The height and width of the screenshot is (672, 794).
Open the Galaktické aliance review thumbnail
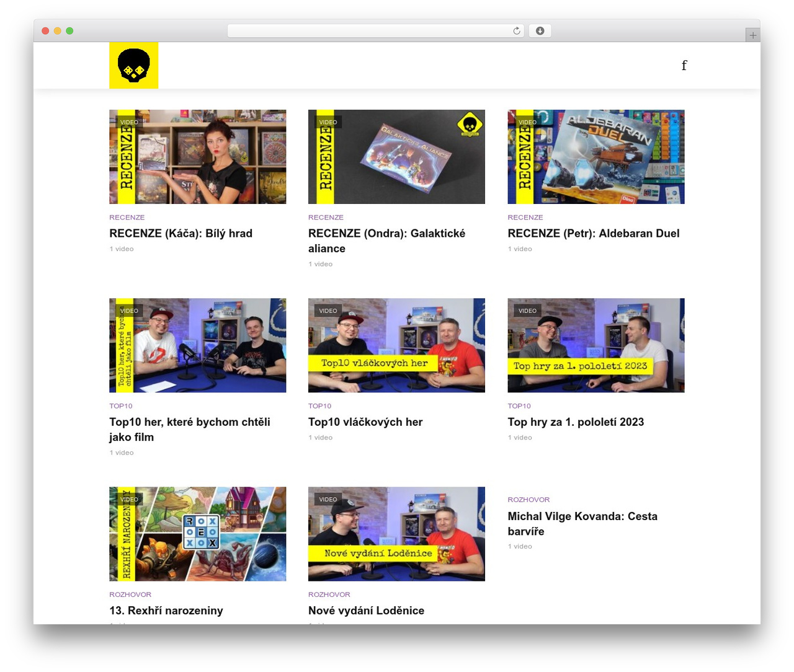click(396, 157)
